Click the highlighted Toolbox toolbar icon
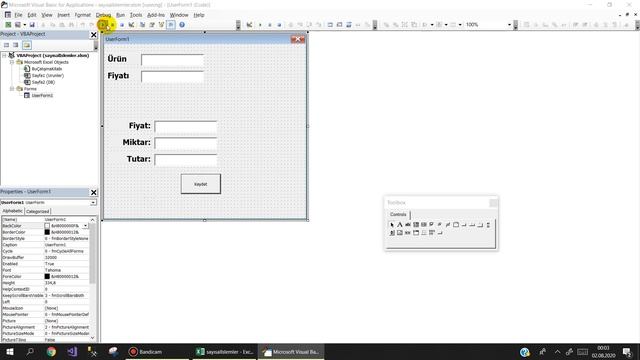This screenshot has height=360, width=640. click(x=171, y=25)
